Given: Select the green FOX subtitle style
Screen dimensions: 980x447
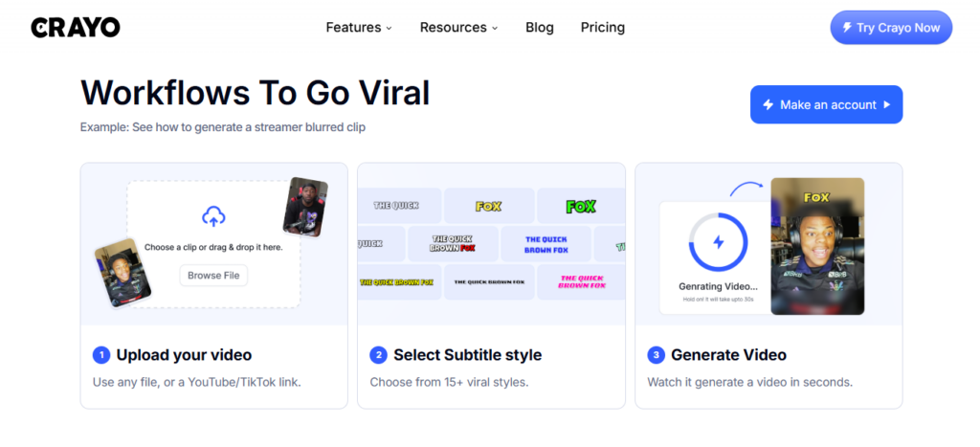Looking at the screenshot, I should click(x=580, y=206).
